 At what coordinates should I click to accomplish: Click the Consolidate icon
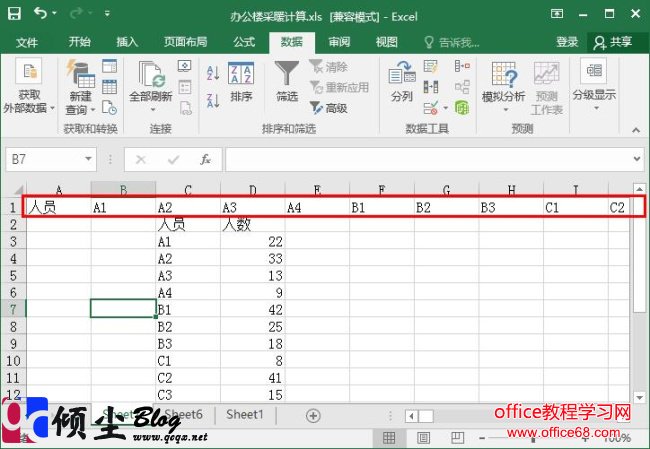(462, 66)
